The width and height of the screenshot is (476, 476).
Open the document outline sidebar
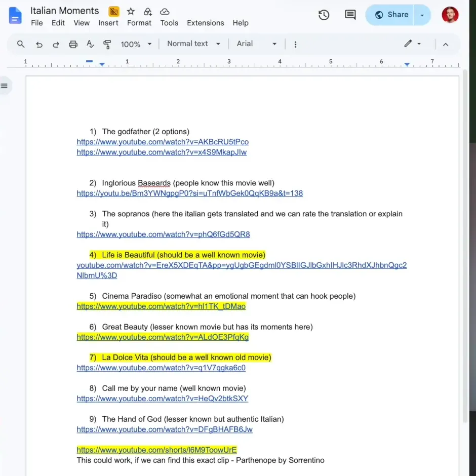click(x=4, y=86)
